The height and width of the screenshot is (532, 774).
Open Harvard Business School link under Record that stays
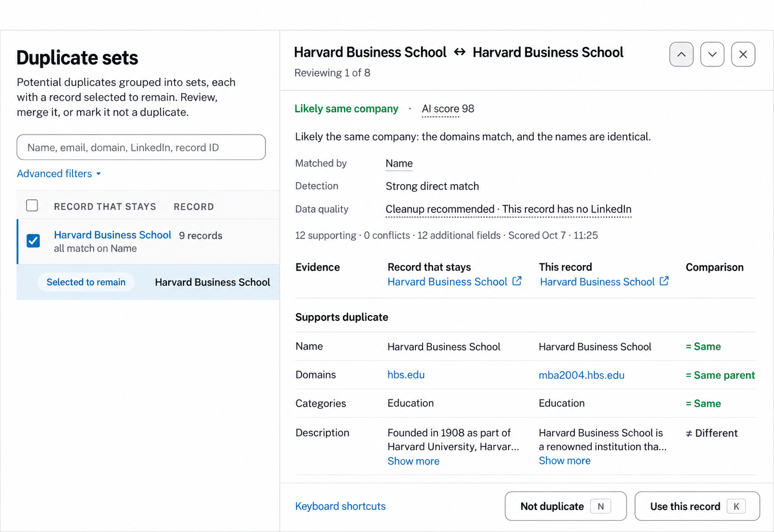point(447,282)
